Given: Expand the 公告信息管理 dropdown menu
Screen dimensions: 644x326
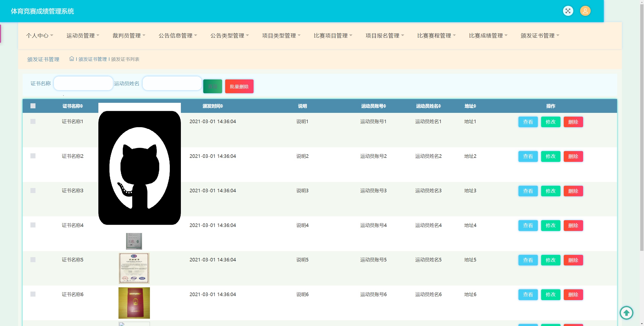Looking at the screenshot, I should [178, 35].
